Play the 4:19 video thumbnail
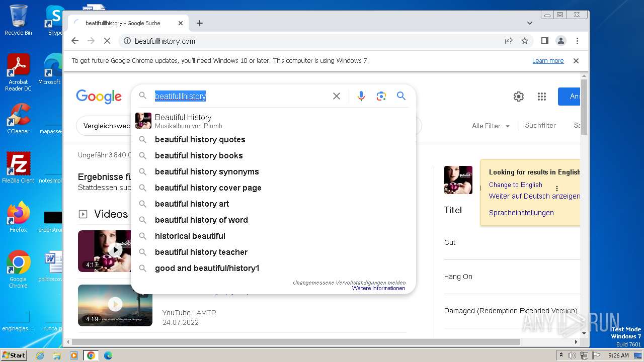 pos(115,305)
